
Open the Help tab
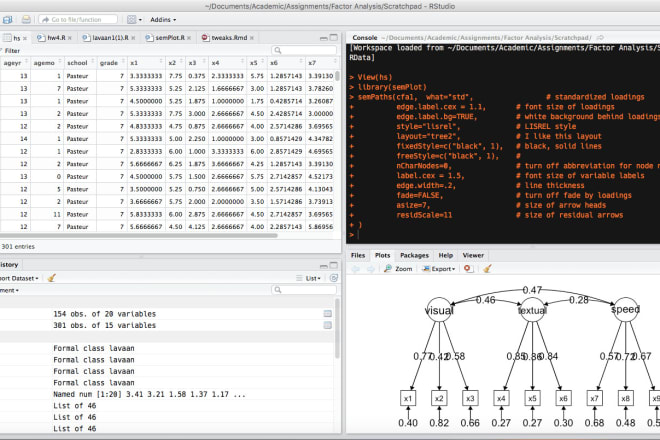point(445,255)
